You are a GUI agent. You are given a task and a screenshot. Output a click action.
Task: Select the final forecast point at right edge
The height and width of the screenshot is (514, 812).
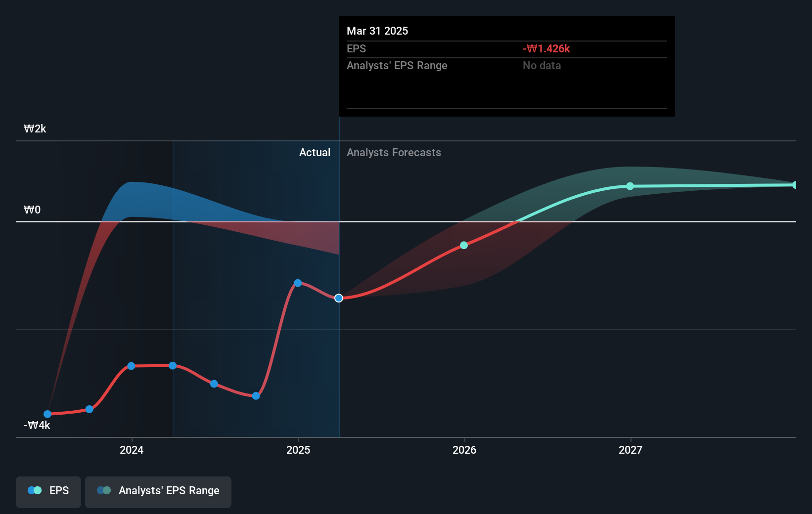coord(795,185)
